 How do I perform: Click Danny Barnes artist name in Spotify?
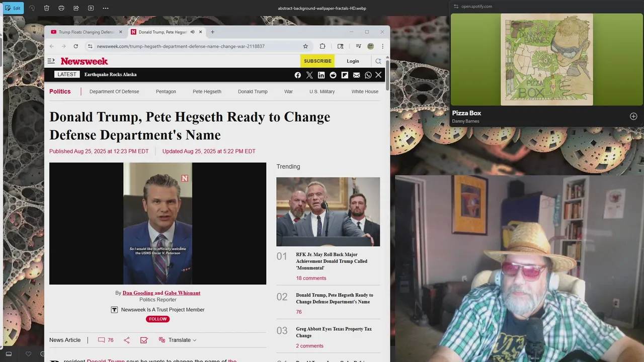pyautogui.click(x=465, y=121)
